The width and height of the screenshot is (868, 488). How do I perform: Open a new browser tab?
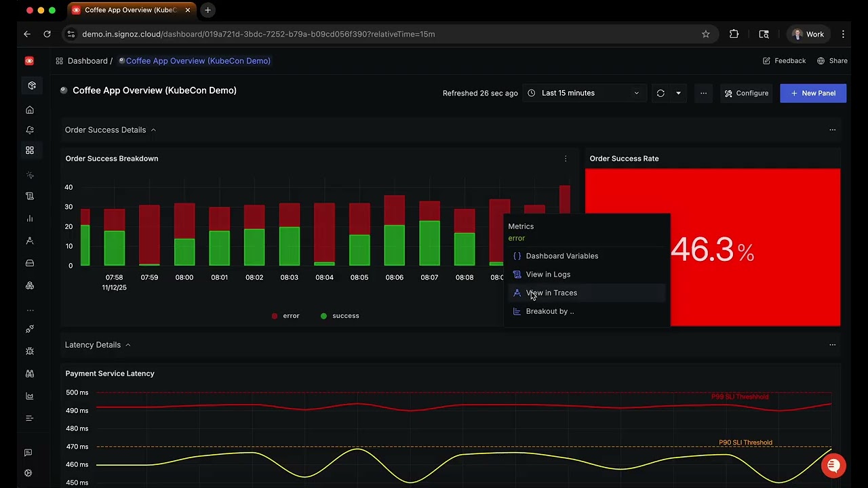coord(208,10)
